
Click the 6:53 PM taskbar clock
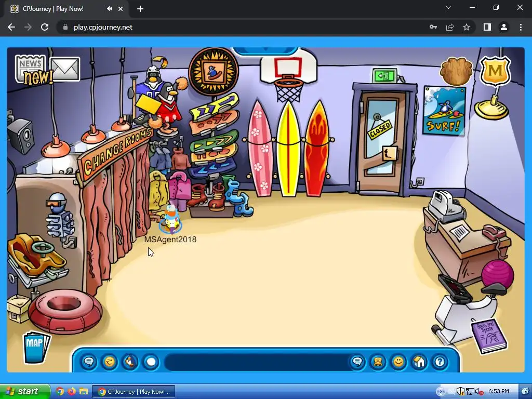click(499, 392)
